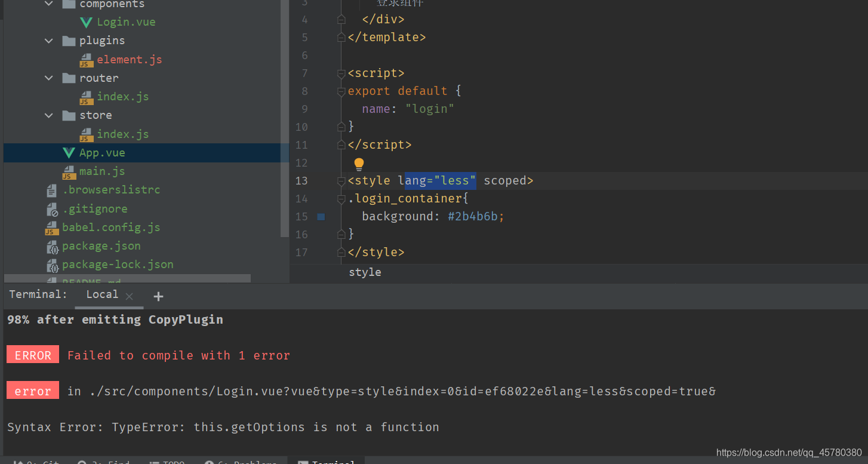Fold the export default block at line 8
The image size is (868, 464).
tap(341, 91)
